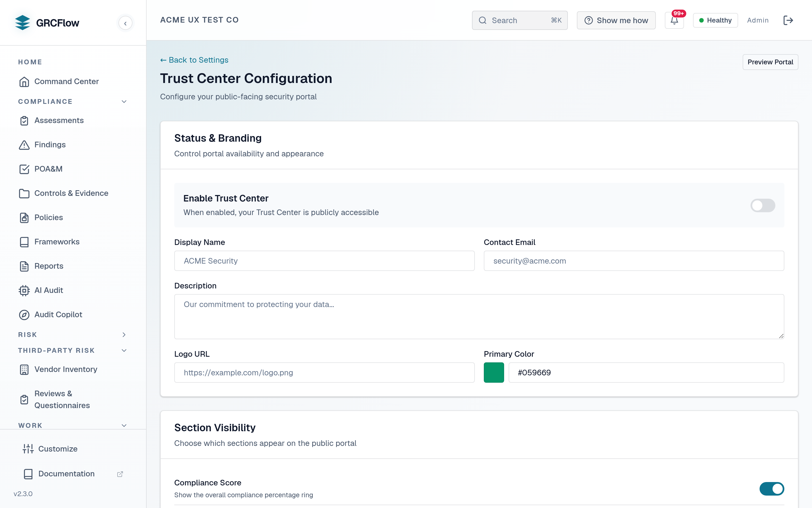Click the version text v2.3.0
812x508 pixels.
tap(23, 494)
